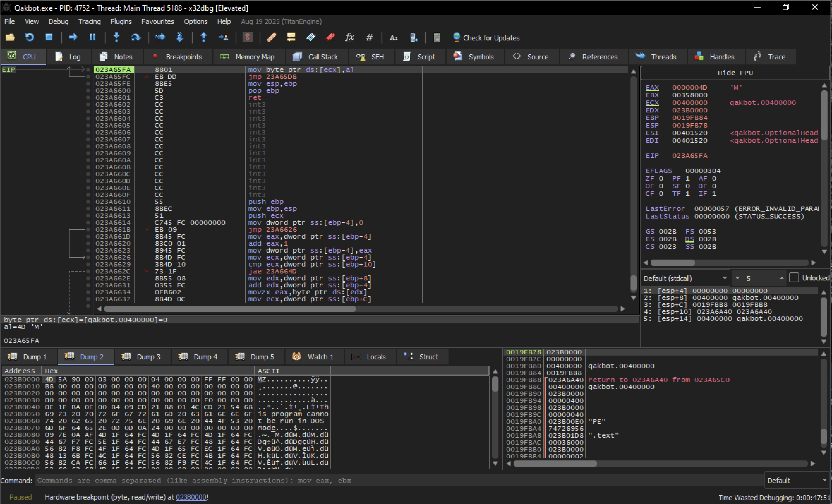The width and height of the screenshot is (832, 504).
Task: Execute till return with the up arrow icon
Action: coord(204,37)
